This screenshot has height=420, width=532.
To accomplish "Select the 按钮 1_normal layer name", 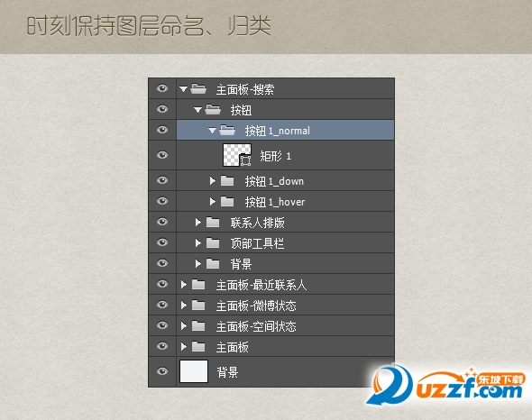I will click(x=278, y=131).
